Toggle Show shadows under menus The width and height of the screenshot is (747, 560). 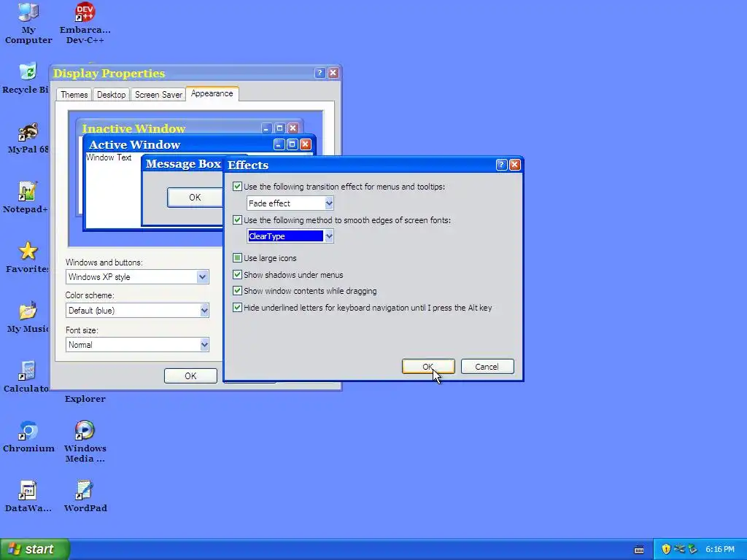point(237,275)
